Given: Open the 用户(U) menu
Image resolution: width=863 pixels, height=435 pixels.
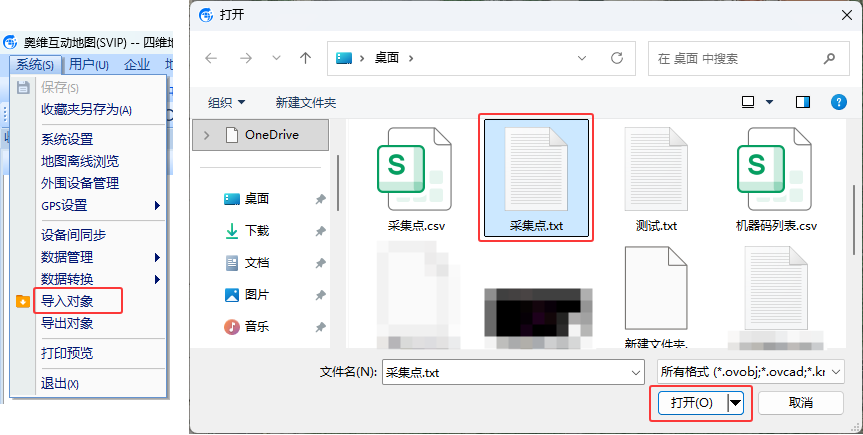Looking at the screenshot, I should (x=89, y=64).
